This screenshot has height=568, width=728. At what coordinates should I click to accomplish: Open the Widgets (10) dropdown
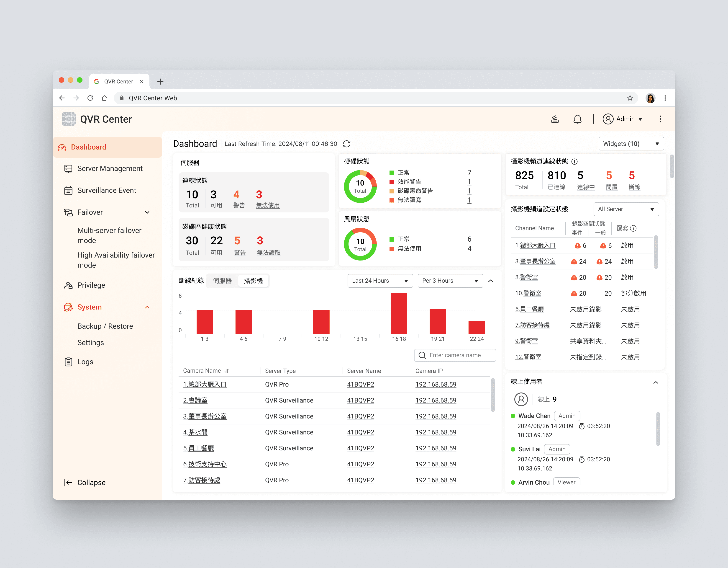[631, 144]
